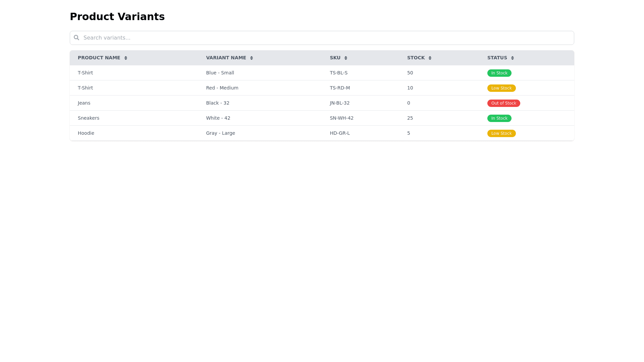
Task: Click the red Out of Stock badge
Action: 503,103
